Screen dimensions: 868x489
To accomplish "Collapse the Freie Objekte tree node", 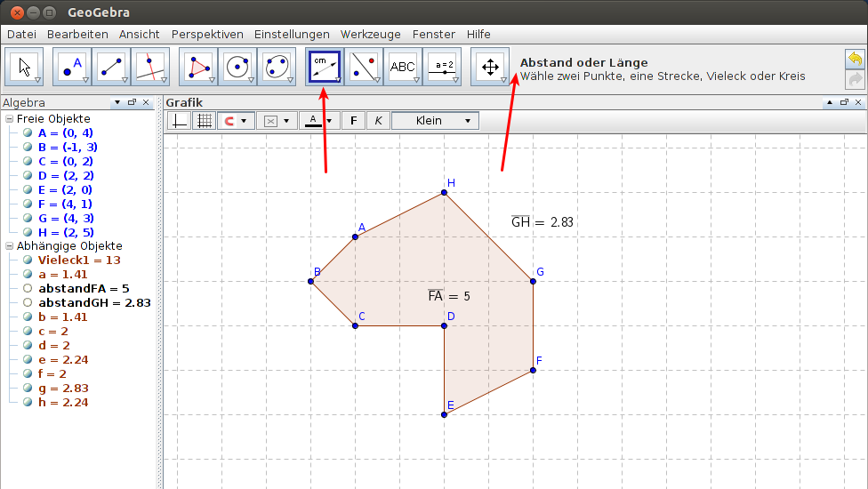I will tap(9, 119).
